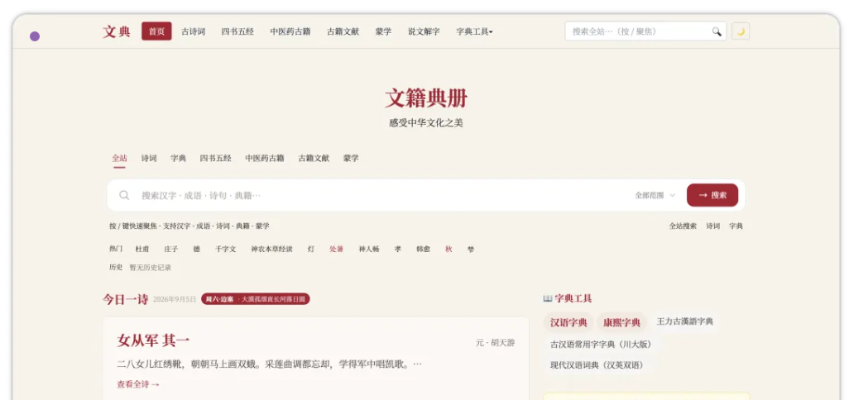Open the 字典工具 dropdown in the navbar
868x400 pixels.
click(474, 31)
